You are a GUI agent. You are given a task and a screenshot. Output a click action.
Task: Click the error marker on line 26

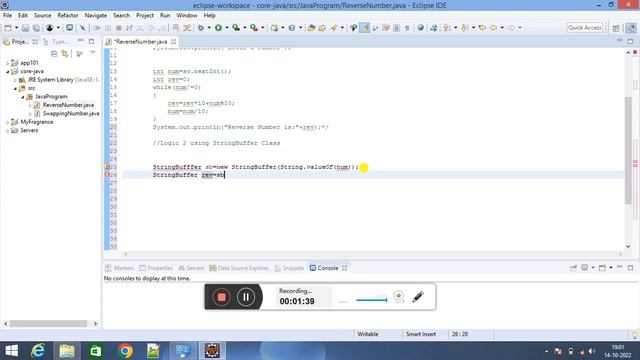coord(107,175)
